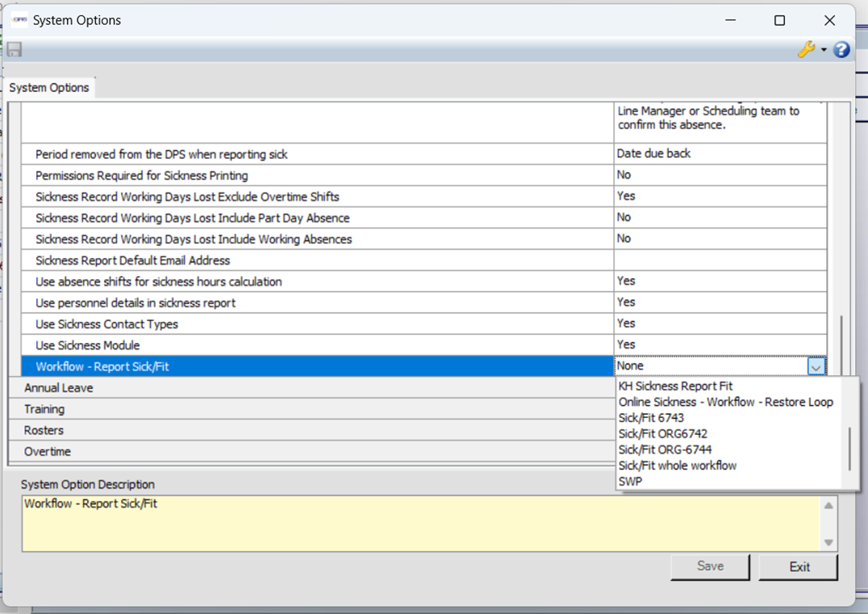Expand the Training section
Image resolution: width=868 pixels, height=614 pixels.
pyautogui.click(x=44, y=409)
